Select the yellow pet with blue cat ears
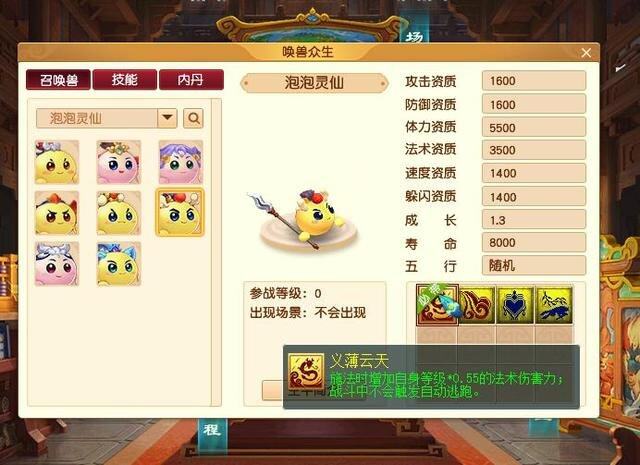 [x=119, y=264]
